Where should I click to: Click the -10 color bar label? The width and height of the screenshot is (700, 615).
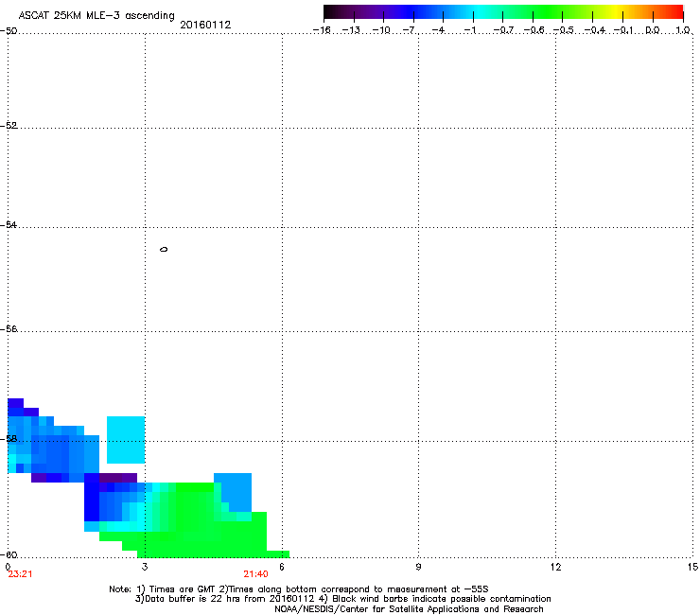pyautogui.click(x=382, y=30)
